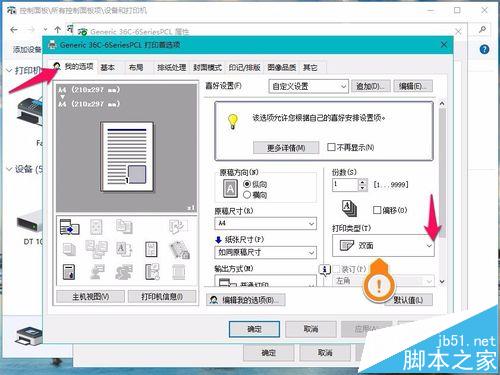Image resolution: width=500 pixels, height=375 pixels.
Task: Click the 追加(D) button
Action: click(370, 86)
